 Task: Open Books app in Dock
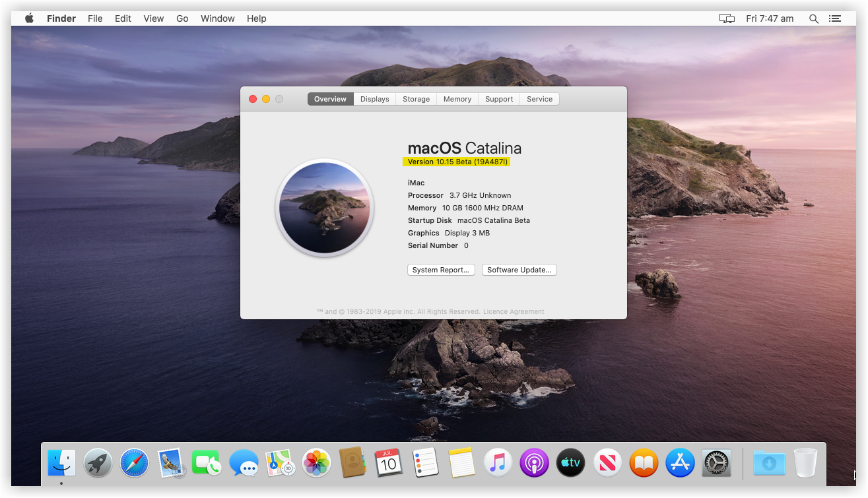tap(644, 462)
